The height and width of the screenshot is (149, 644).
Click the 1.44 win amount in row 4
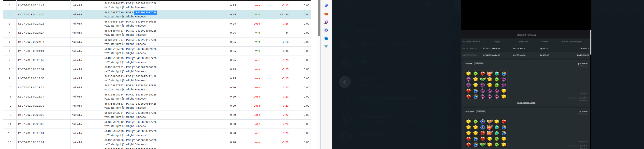(x=286, y=33)
